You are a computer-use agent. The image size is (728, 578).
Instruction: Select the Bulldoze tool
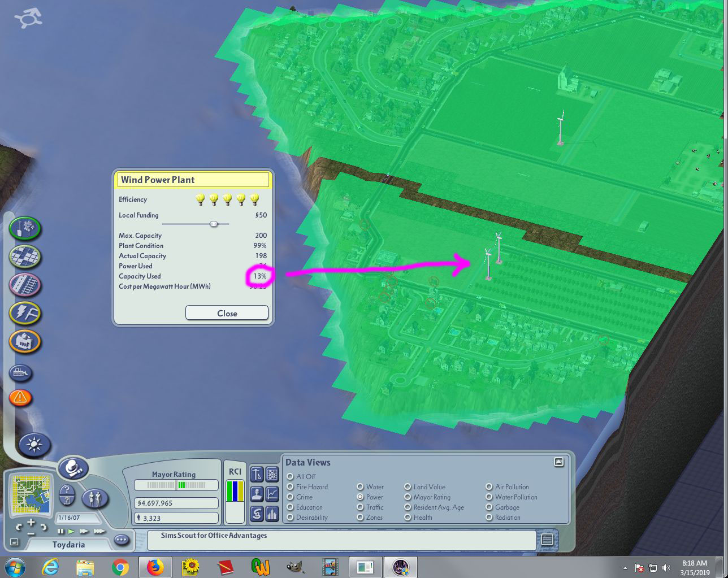pos(20,373)
